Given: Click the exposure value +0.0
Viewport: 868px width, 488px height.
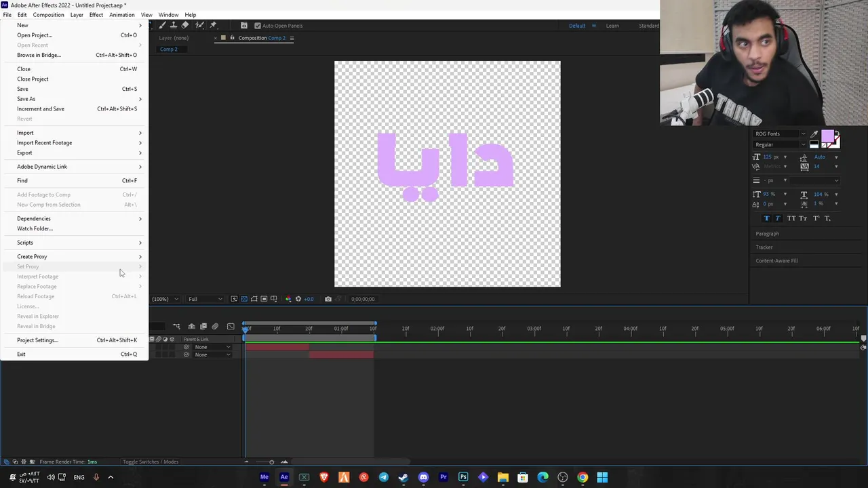Looking at the screenshot, I should 309,299.
